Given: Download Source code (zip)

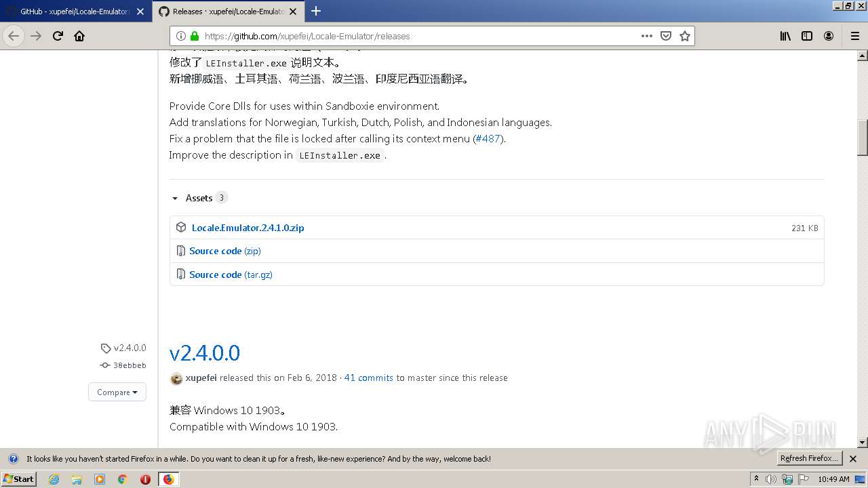Looking at the screenshot, I should pos(225,251).
